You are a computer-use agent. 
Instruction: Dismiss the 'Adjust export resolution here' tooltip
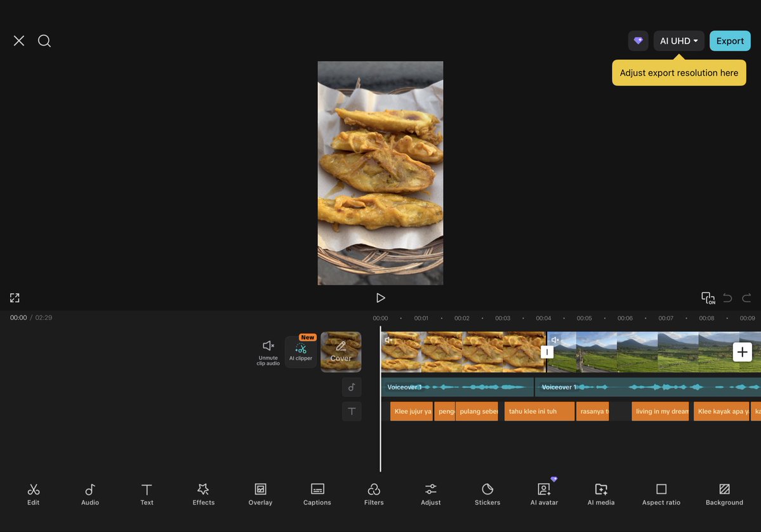tap(679, 73)
